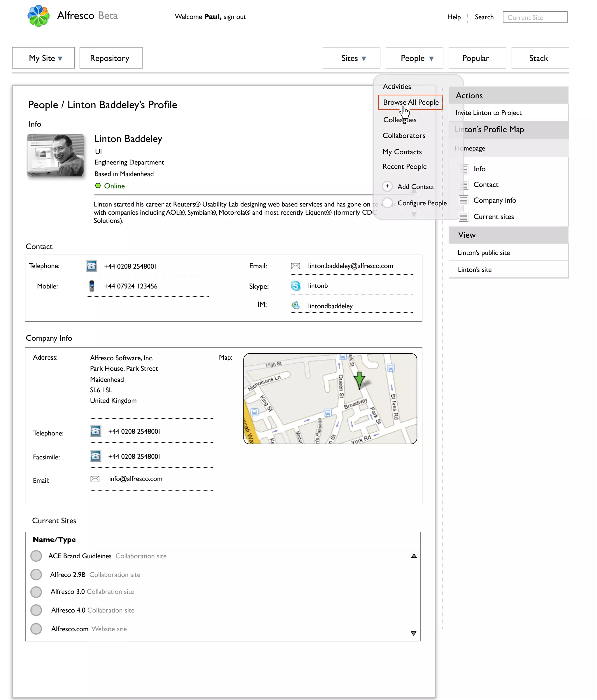Image resolution: width=597 pixels, height=700 pixels.
Task: Open the People dropdown menu
Action: 414,58
